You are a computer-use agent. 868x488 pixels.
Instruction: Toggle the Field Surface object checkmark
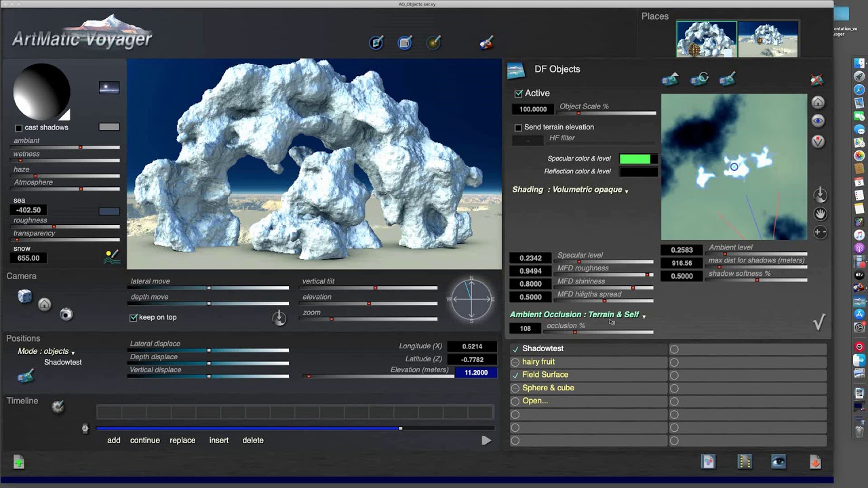tap(515, 375)
